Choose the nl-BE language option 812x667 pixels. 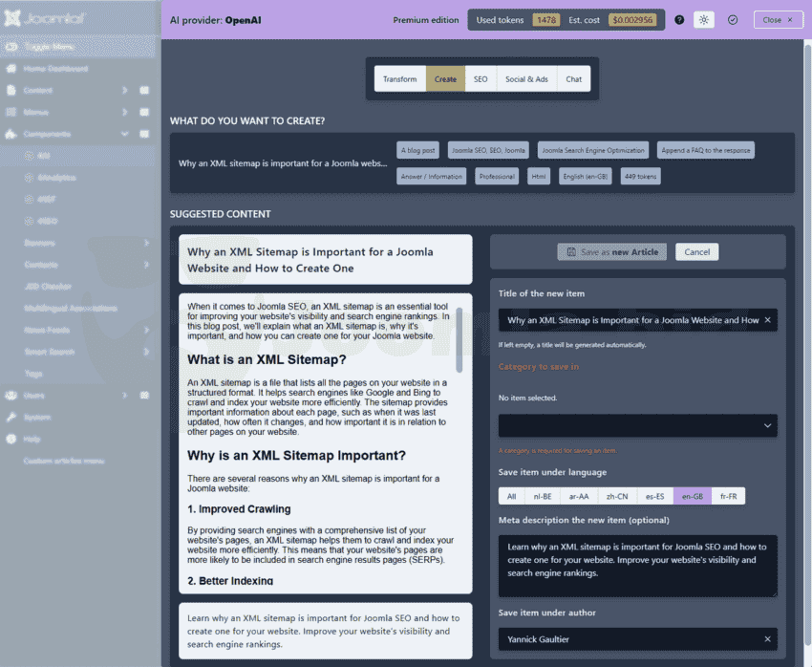[x=542, y=496]
